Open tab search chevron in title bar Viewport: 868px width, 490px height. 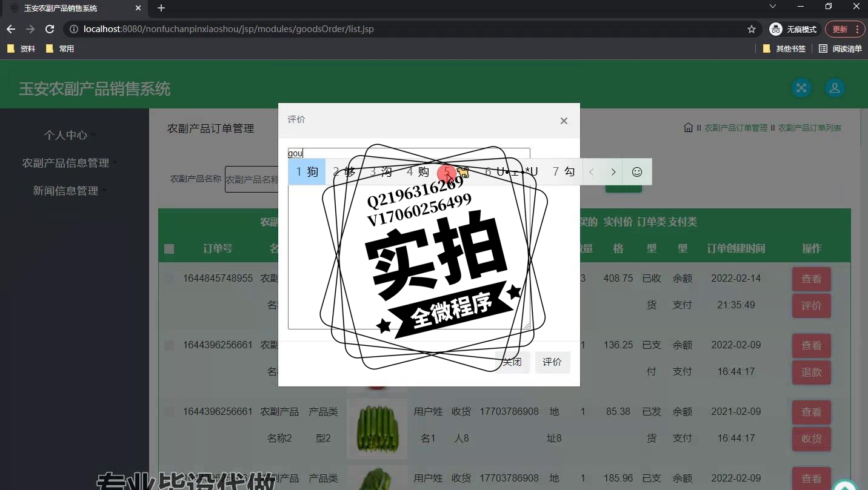[x=773, y=7]
